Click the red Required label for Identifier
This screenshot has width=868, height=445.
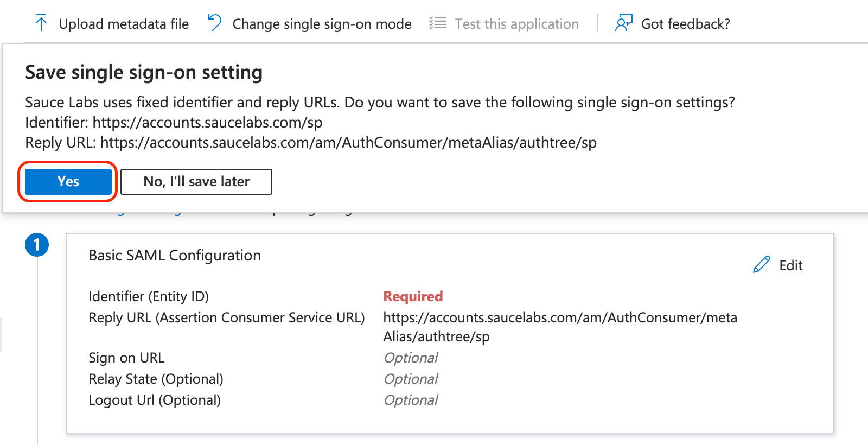pyautogui.click(x=413, y=296)
